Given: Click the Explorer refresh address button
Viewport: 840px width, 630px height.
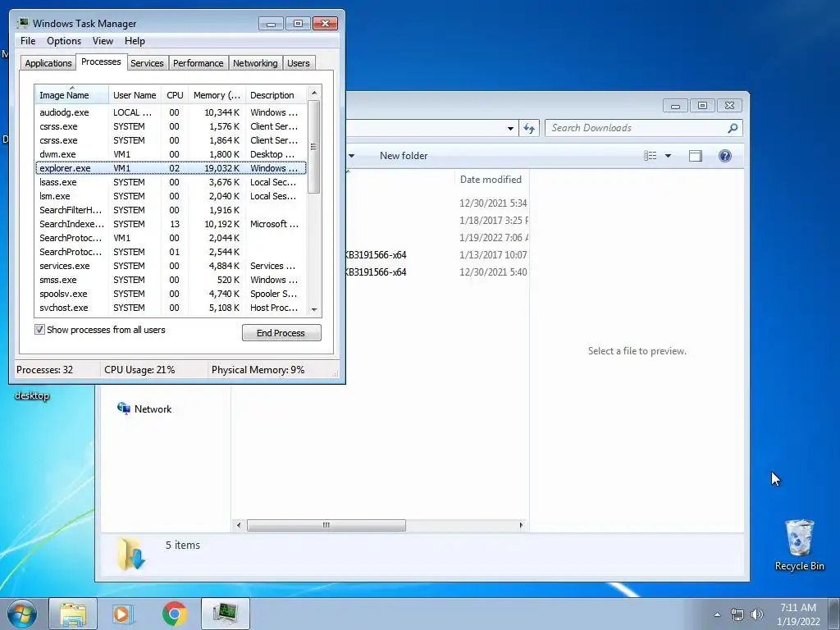Looking at the screenshot, I should 529,128.
